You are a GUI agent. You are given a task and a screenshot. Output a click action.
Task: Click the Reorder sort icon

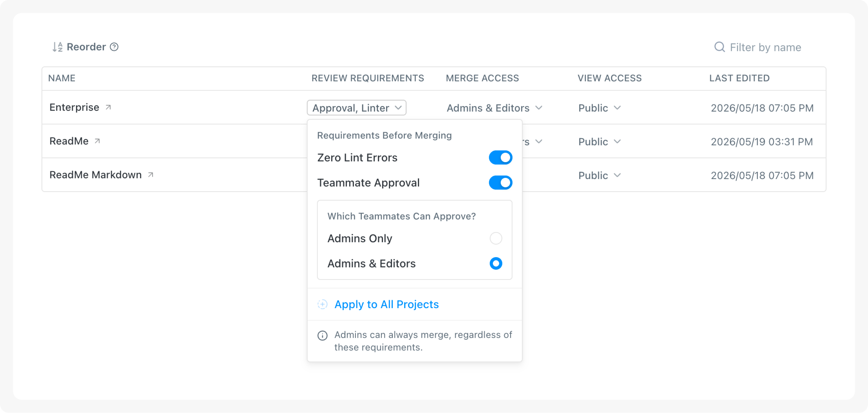(58, 47)
